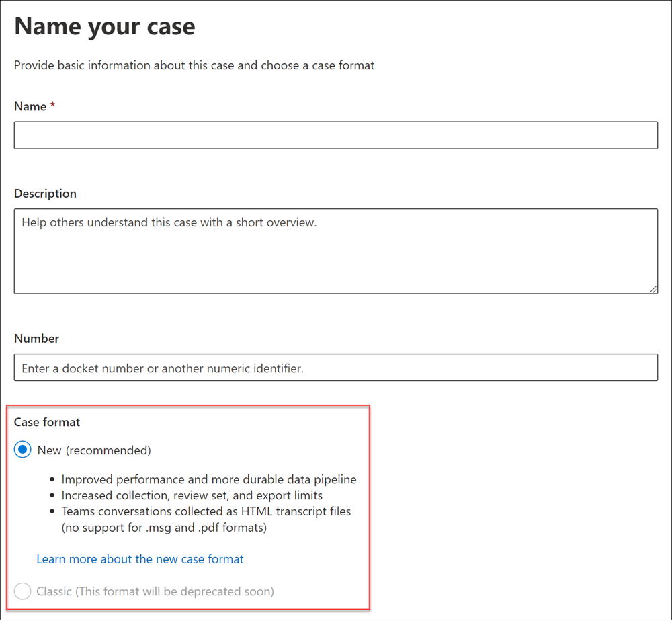Click the Number docket identifier field

click(x=336, y=367)
